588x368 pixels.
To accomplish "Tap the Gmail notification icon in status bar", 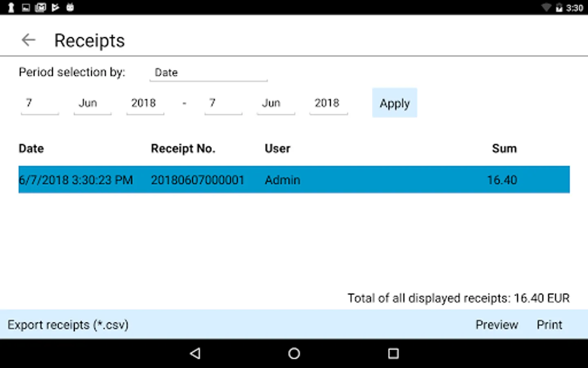I will click(40, 7).
